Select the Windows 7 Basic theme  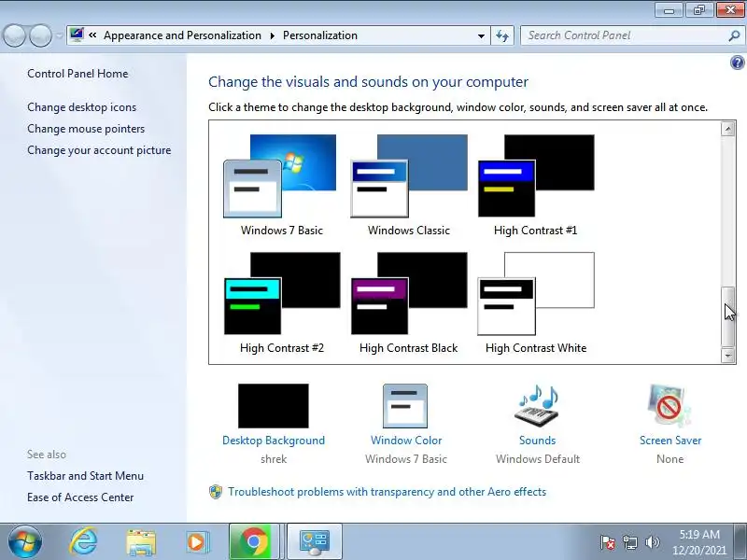tap(281, 186)
